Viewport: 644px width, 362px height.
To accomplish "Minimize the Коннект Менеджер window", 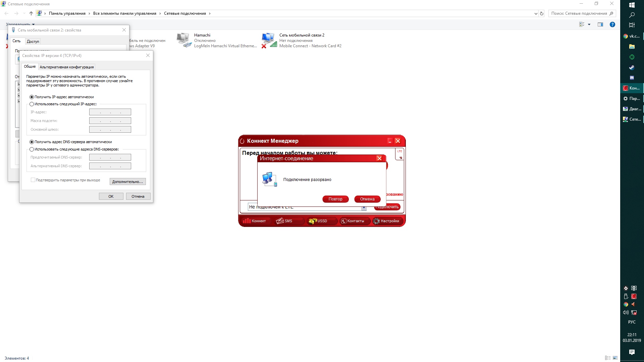I will (390, 141).
